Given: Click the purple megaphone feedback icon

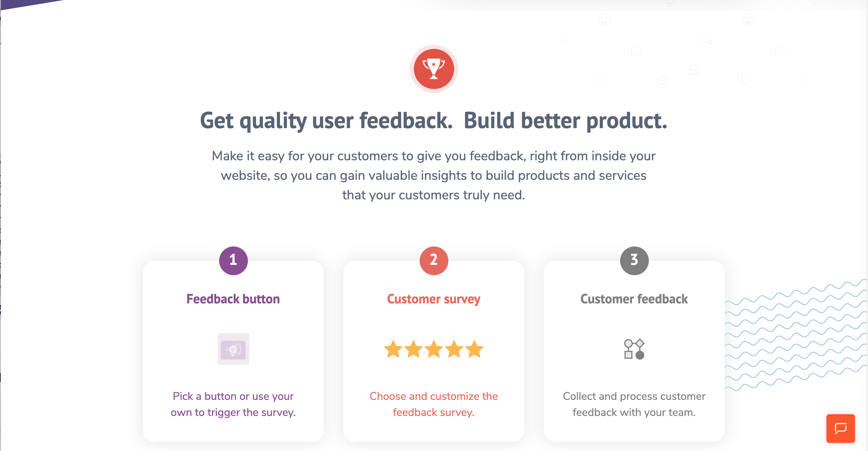Looking at the screenshot, I should [x=233, y=349].
